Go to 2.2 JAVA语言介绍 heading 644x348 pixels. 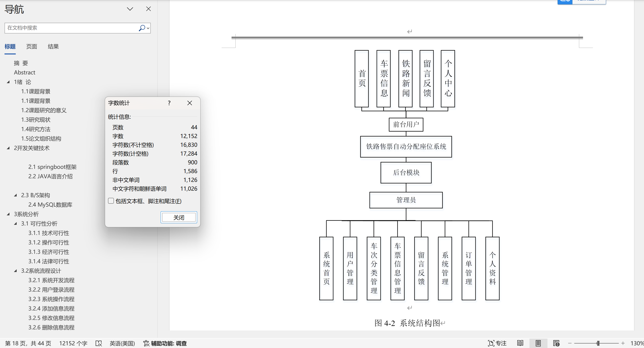[x=50, y=176]
